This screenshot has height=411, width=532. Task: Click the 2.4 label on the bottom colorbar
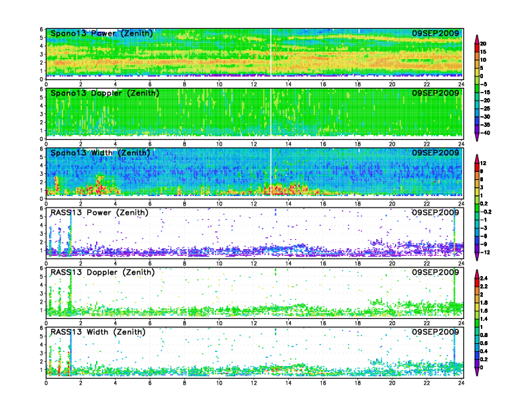tap(484, 278)
